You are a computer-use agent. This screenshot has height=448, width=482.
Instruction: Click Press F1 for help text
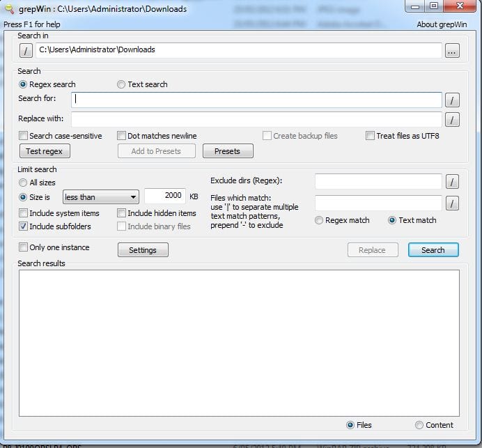click(32, 24)
